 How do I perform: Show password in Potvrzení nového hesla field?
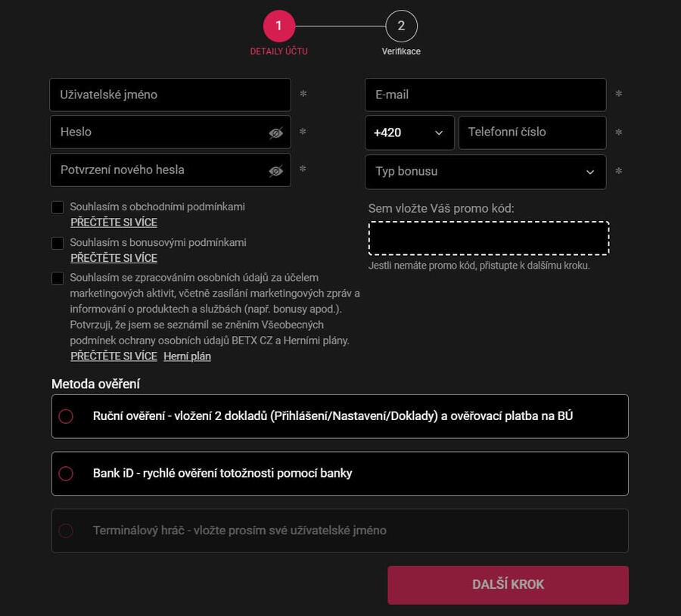click(x=275, y=171)
